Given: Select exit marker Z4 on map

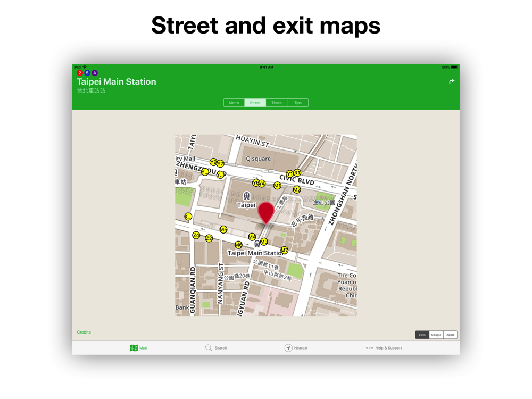Looking at the screenshot, I should click(196, 235).
